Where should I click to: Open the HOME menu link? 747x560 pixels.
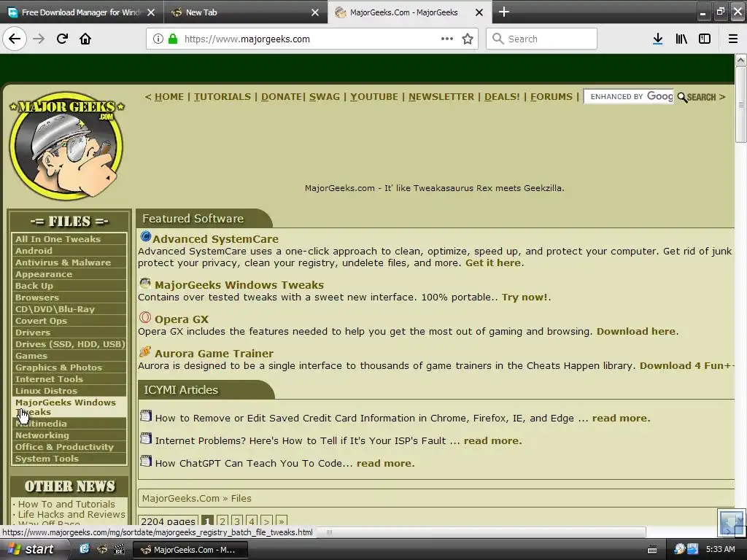(169, 97)
